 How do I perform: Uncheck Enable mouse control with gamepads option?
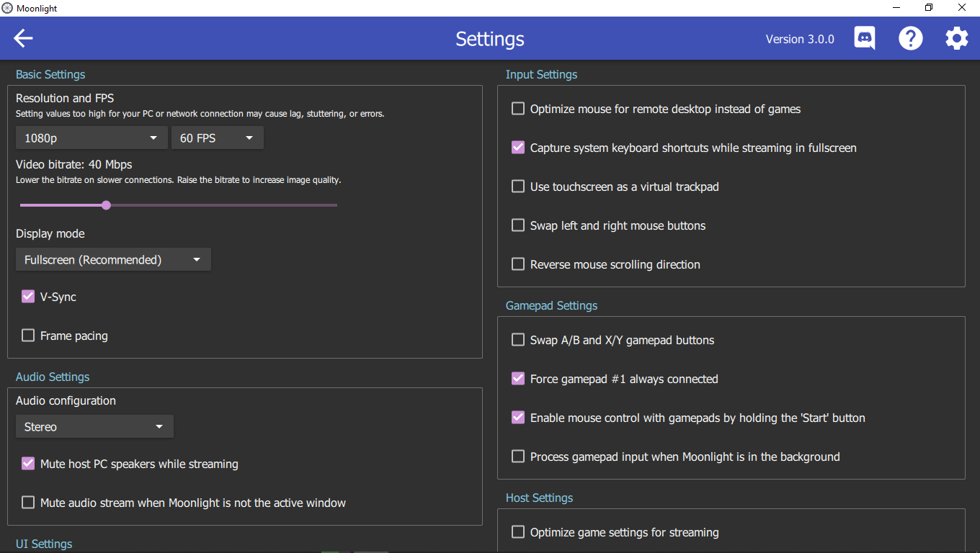(518, 418)
